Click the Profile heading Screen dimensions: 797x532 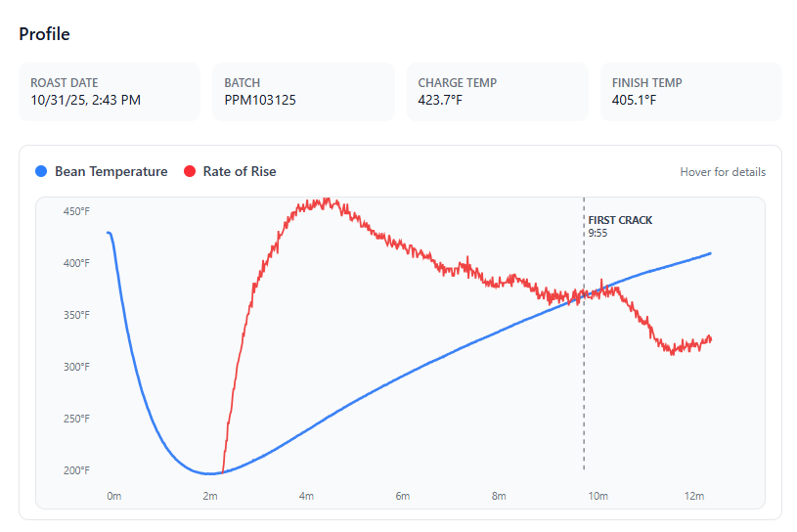tap(44, 34)
